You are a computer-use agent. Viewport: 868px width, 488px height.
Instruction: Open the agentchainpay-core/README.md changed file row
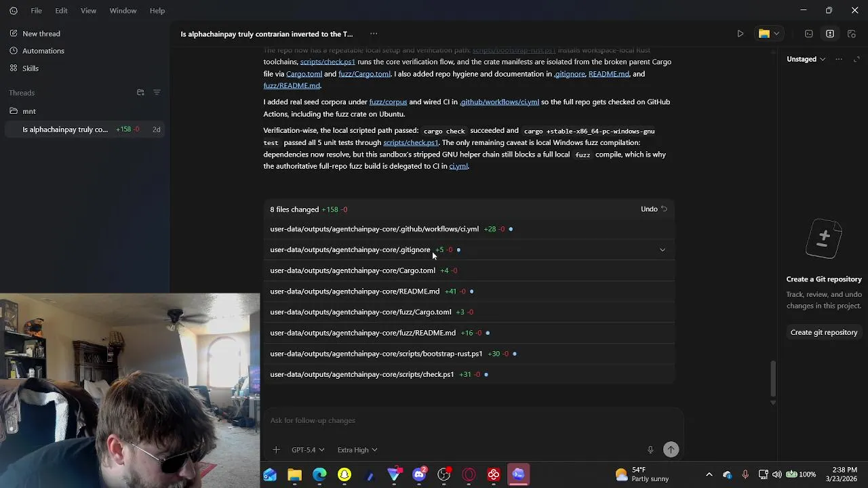click(469, 291)
